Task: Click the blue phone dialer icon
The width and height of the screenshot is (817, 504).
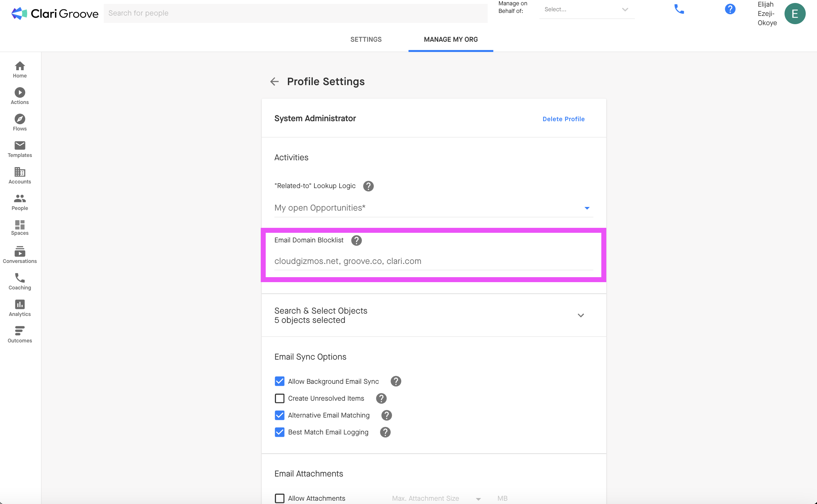Action: (679, 9)
